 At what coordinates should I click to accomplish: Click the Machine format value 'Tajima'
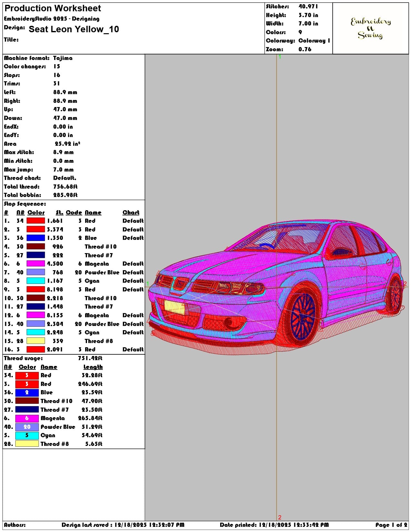point(63,58)
